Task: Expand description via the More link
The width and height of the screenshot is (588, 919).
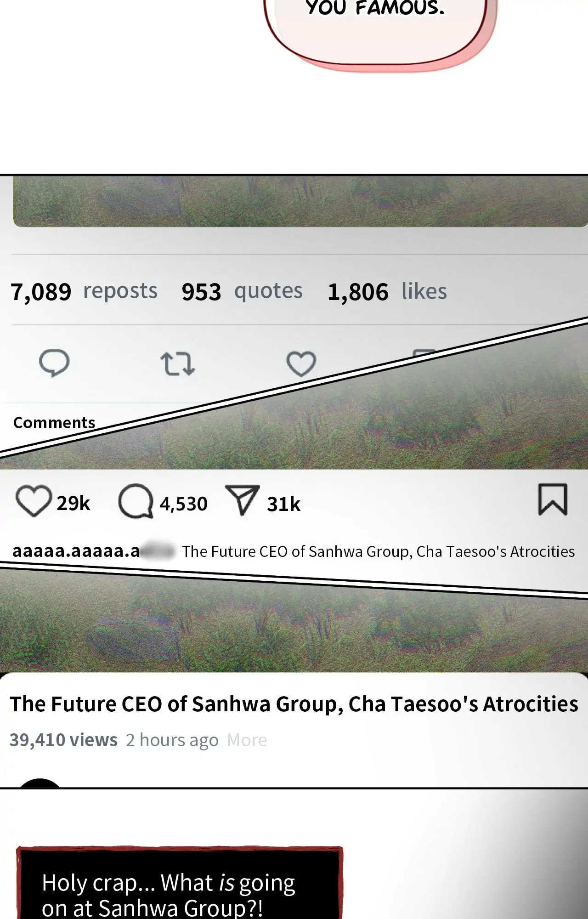Action: (x=247, y=740)
